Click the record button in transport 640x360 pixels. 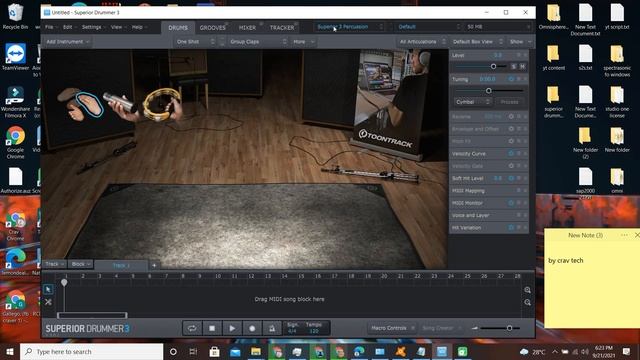[x=252, y=328]
